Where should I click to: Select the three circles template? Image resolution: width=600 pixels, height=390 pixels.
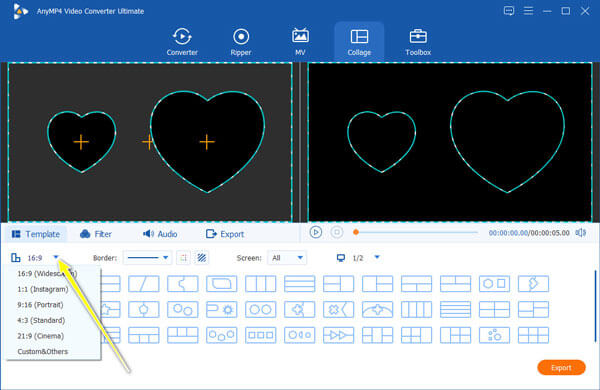(222, 335)
